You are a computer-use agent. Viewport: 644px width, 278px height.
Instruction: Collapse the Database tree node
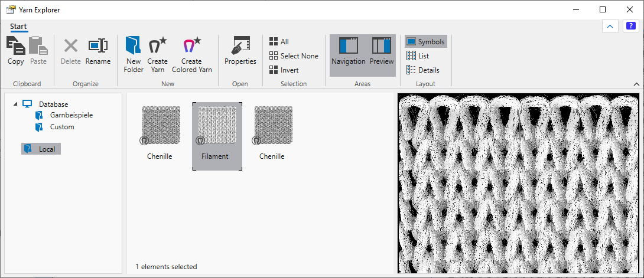pyautogui.click(x=15, y=104)
